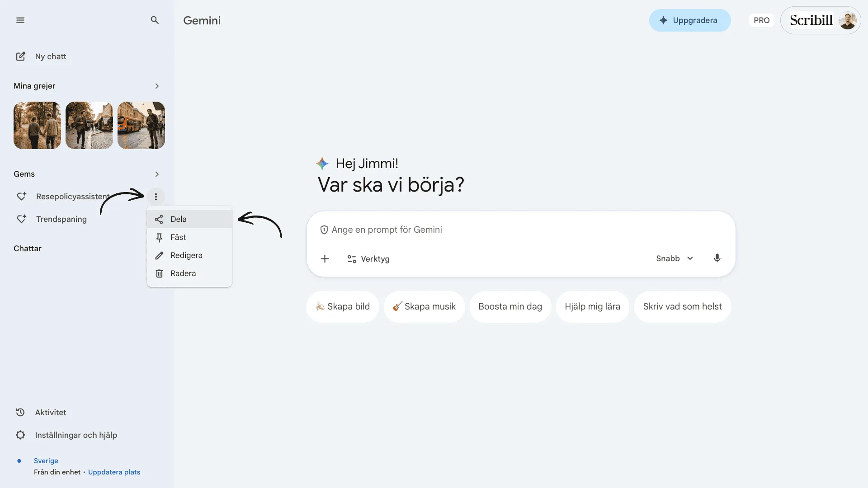Click the Chattar heading
868x488 pixels.
coord(28,249)
